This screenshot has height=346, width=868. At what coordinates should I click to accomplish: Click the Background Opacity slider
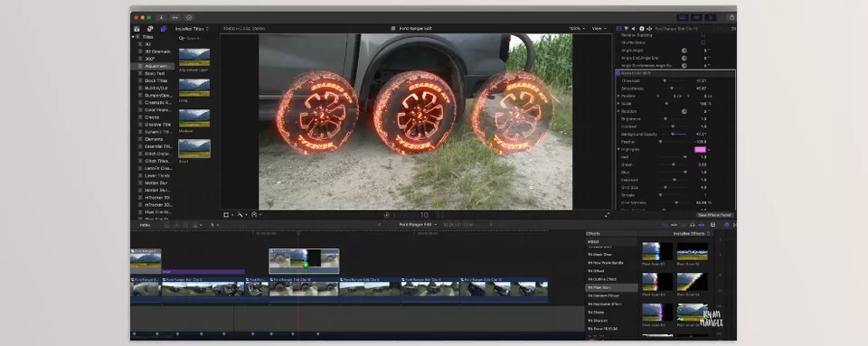tap(673, 135)
